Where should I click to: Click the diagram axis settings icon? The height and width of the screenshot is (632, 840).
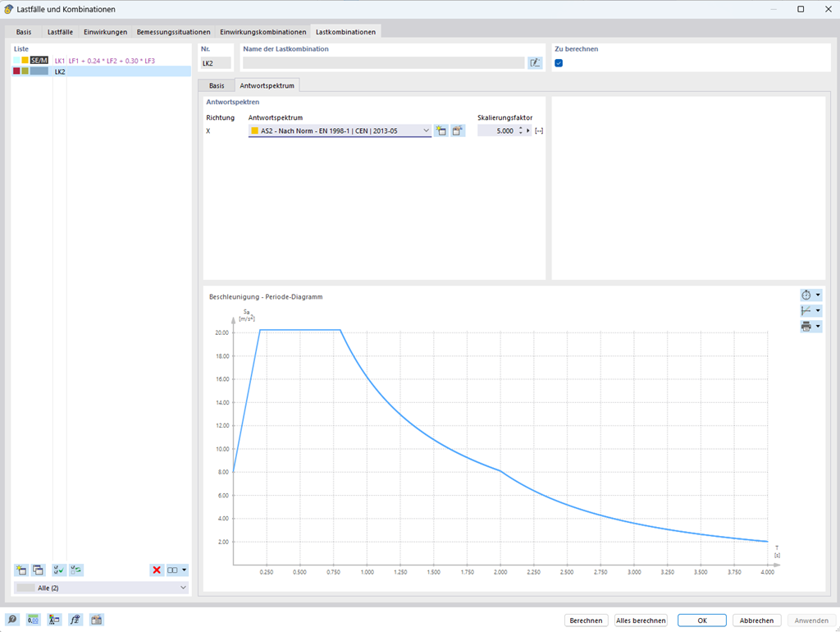click(806, 310)
